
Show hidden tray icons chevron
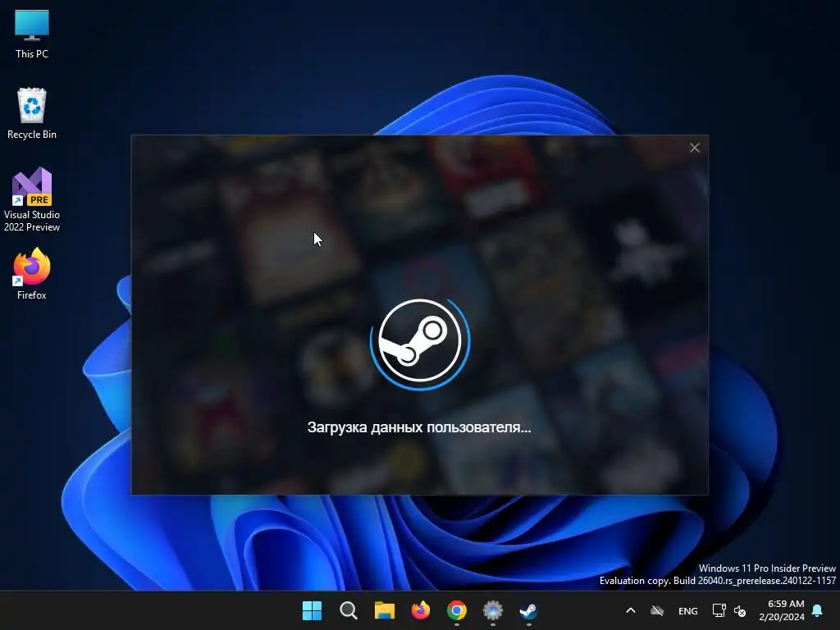[631, 610]
